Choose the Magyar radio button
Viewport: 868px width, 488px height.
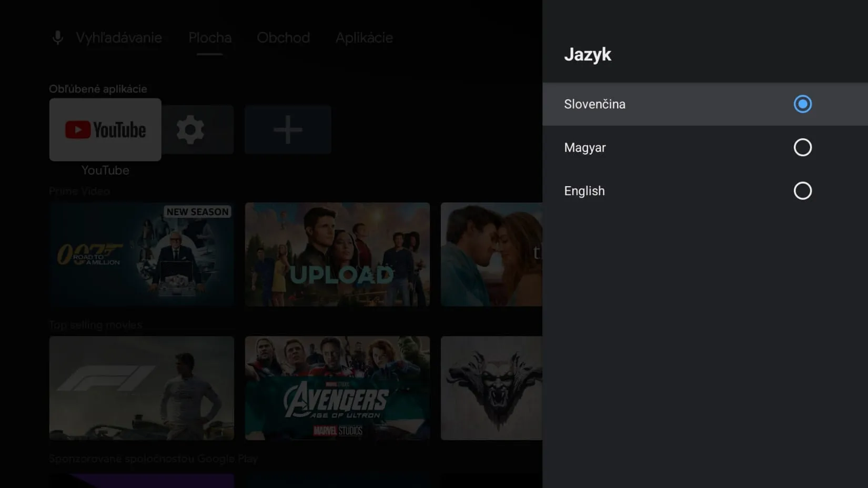coord(802,147)
